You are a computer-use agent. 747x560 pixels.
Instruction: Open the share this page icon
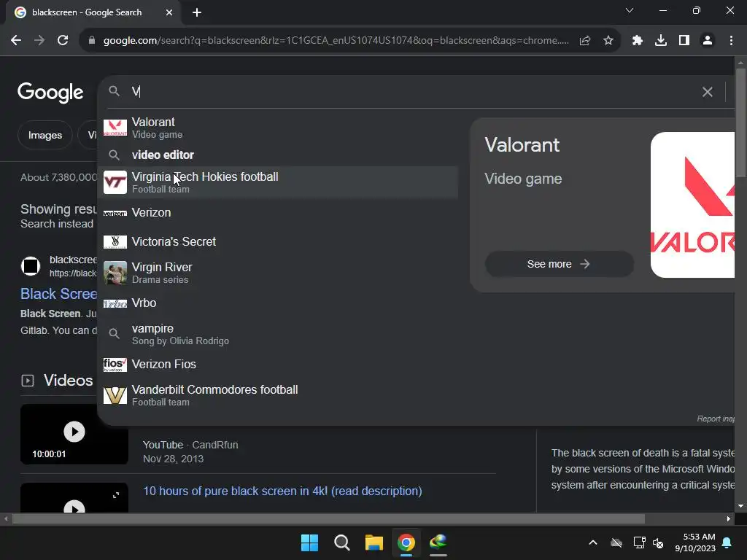585,41
